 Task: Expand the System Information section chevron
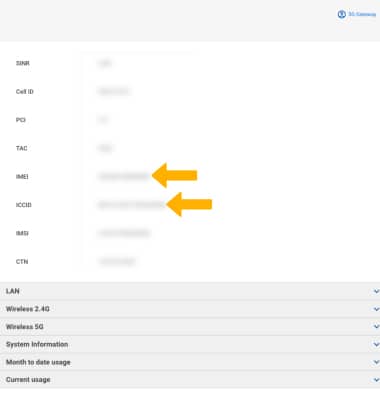pos(376,344)
